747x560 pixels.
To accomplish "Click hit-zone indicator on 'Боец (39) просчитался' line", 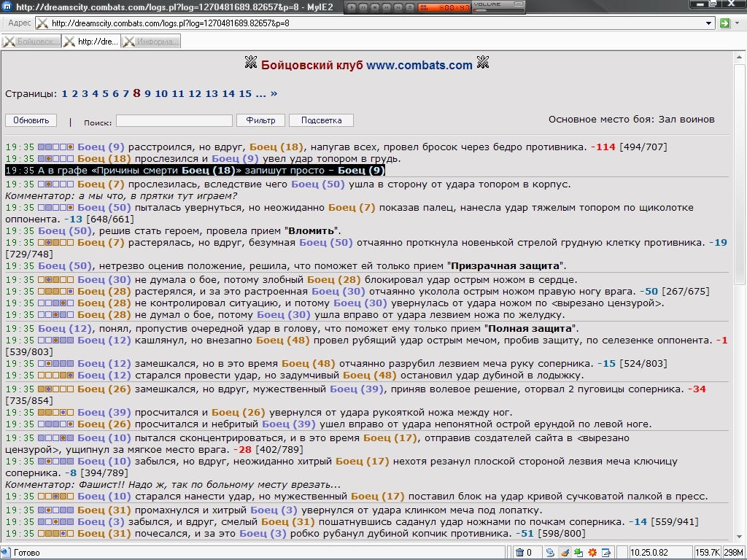I will 55,413.
